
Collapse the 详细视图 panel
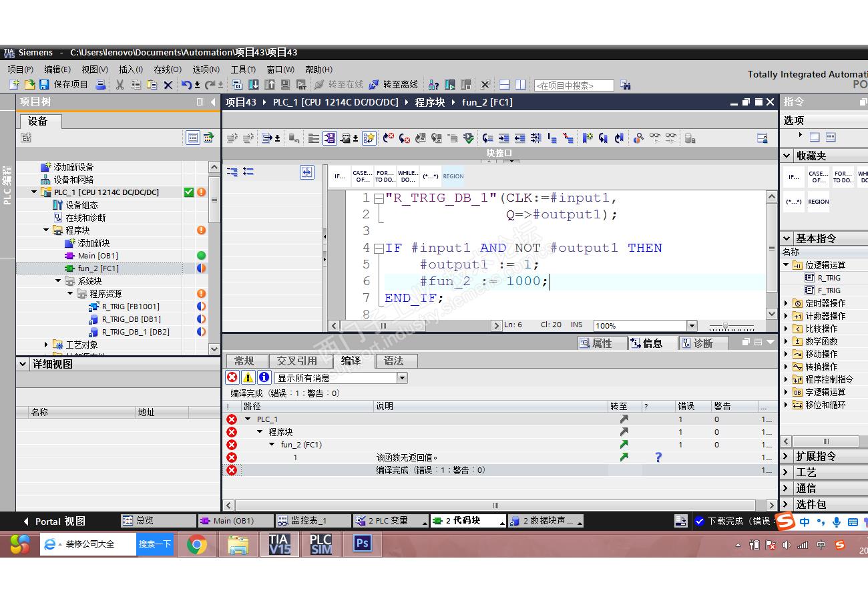pyautogui.click(x=24, y=365)
